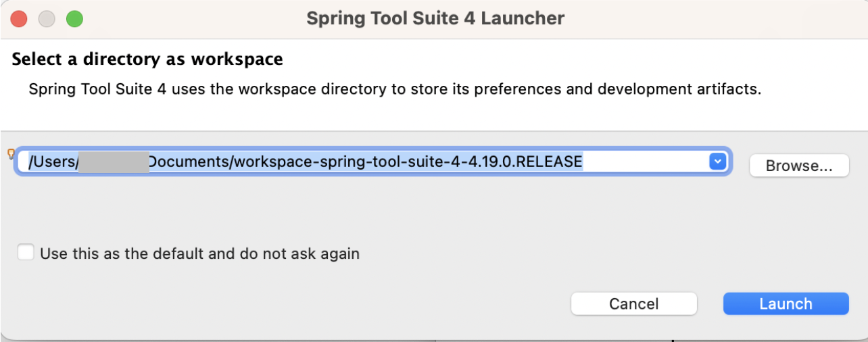
Task: Expand the workspace path dropdown arrow
Action: 717,162
